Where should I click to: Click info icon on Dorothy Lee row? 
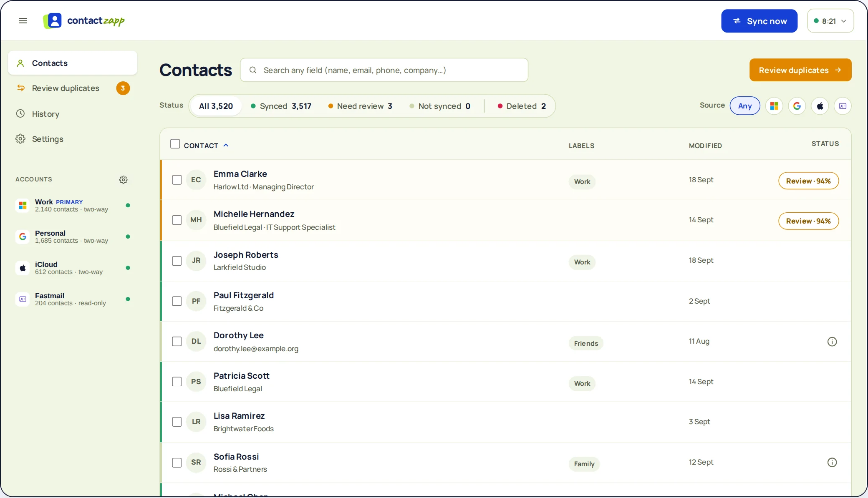[832, 342]
